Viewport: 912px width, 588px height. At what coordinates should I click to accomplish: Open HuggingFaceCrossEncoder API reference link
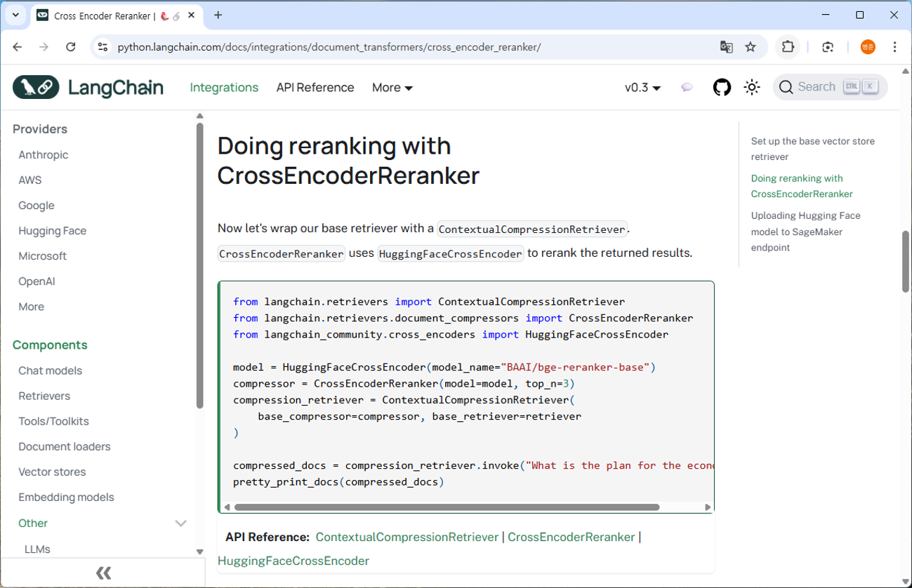[x=293, y=561]
